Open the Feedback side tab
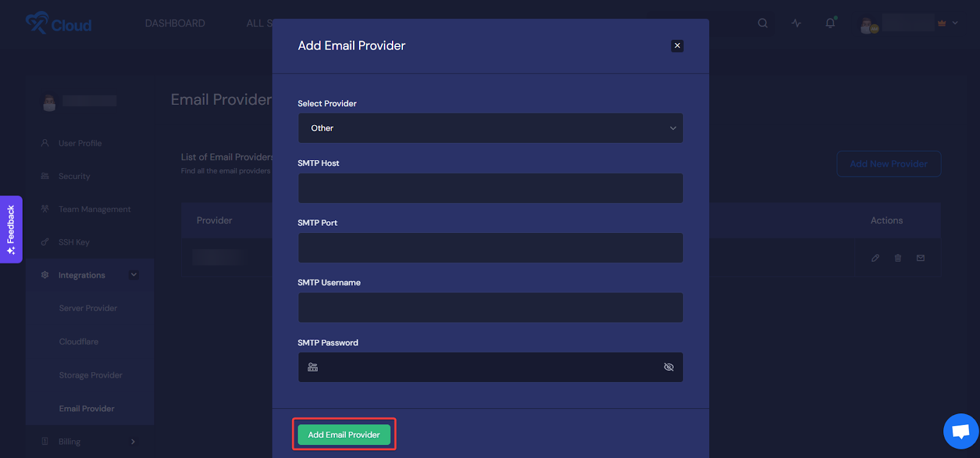980x458 pixels. 11,229
